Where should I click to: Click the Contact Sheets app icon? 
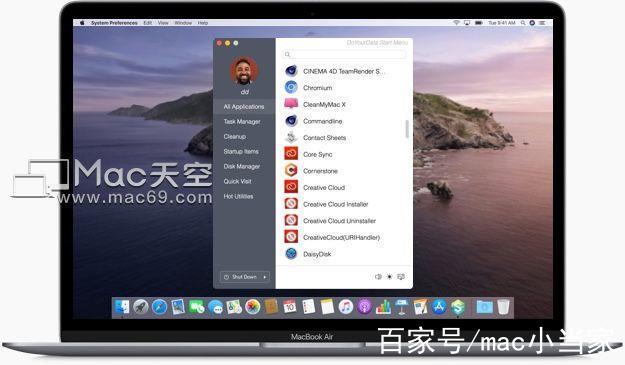(x=291, y=137)
